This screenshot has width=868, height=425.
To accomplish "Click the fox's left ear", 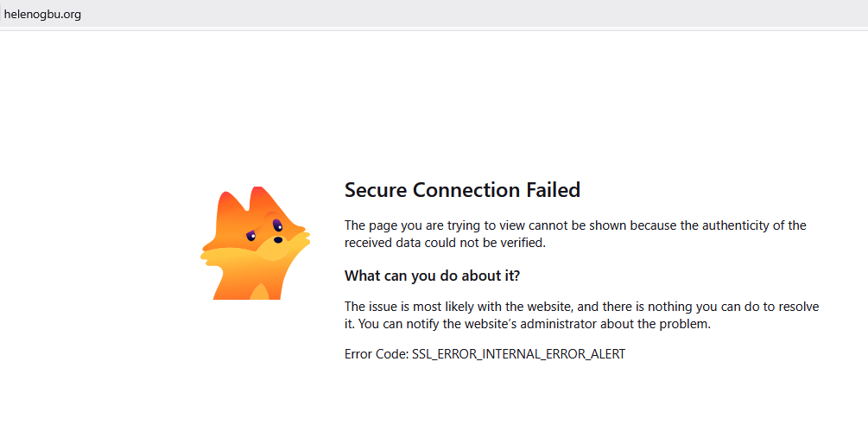I will coord(225,206).
